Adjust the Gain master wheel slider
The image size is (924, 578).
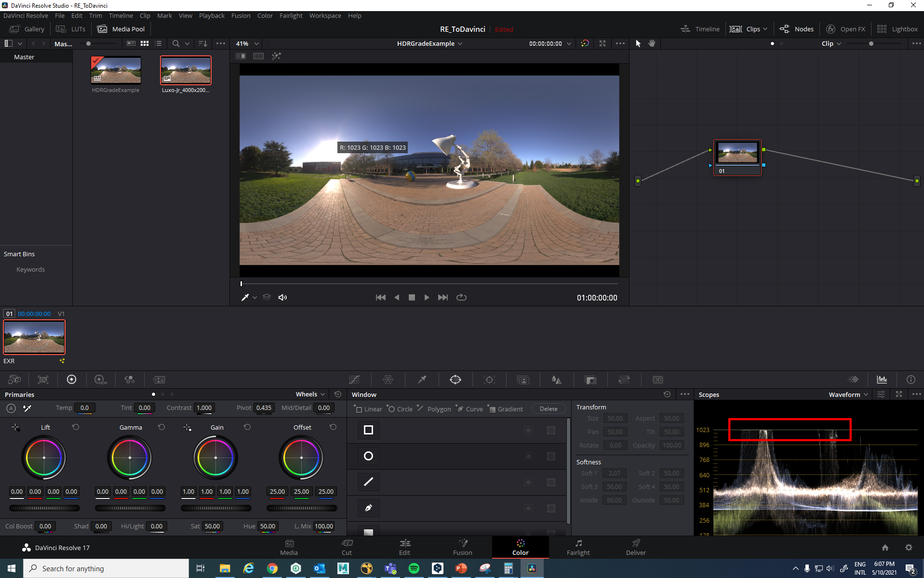coord(216,508)
